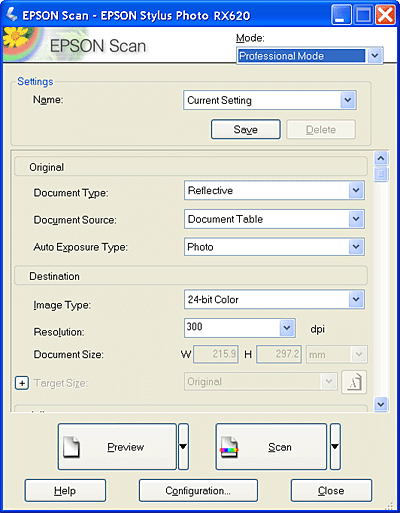
Task: Open the Scan button's side arrow menu
Action: (x=335, y=447)
